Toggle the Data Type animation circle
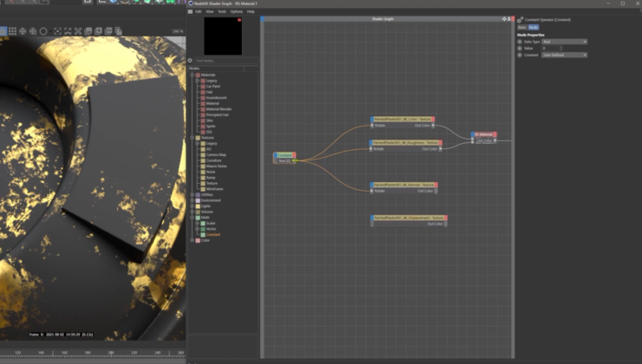642x364 pixels. pos(520,42)
